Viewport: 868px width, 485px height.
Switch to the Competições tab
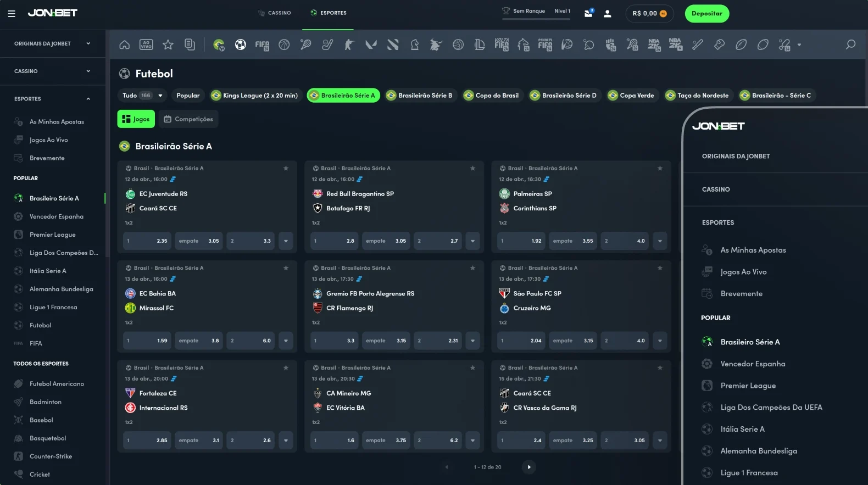(188, 119)
